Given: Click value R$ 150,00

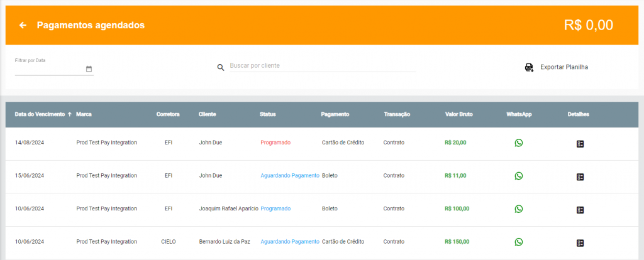Looking at the screenshot, I should (457, 242).
